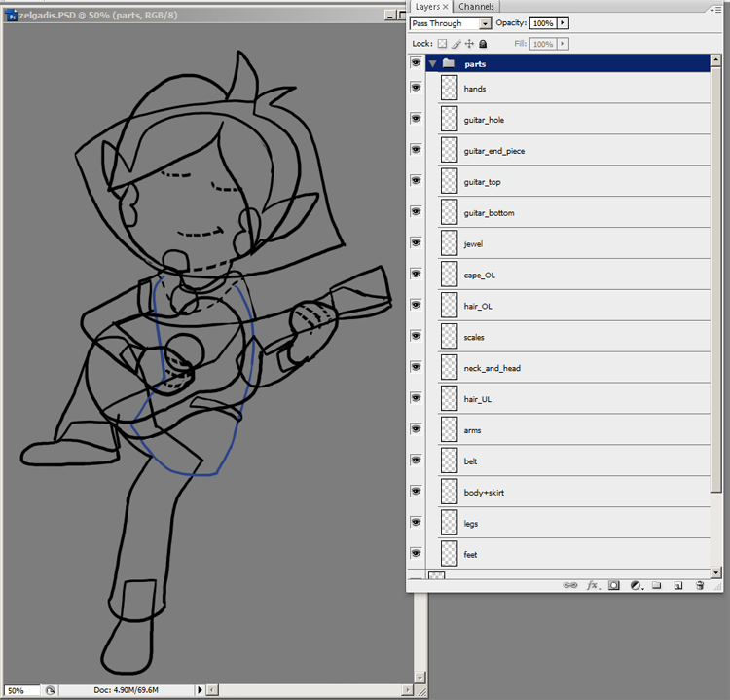This screenshot has height=700, width=730.
Task: Select the hair_UL layer
Action: (573, 399)
